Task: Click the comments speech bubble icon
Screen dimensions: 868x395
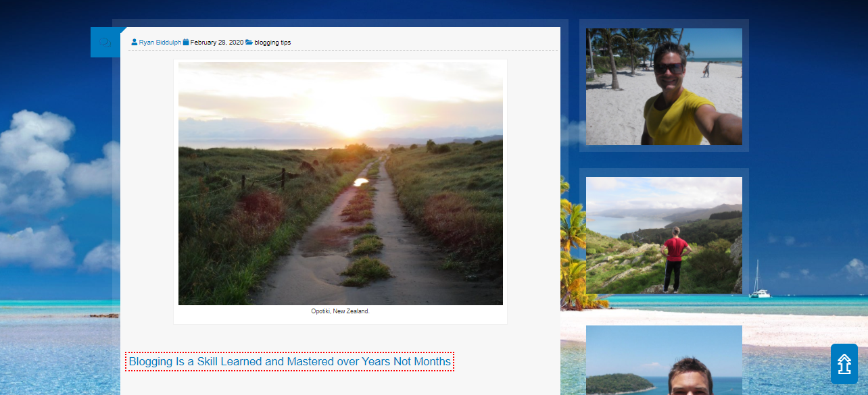Action: pyautogui.click(x=105, y=43)
